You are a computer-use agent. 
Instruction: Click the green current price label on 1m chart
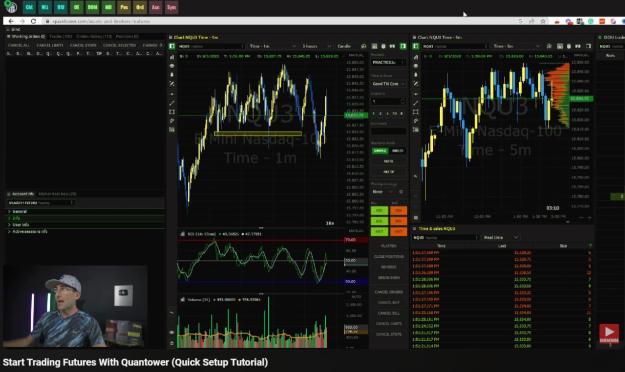click(x=356, y=115)
